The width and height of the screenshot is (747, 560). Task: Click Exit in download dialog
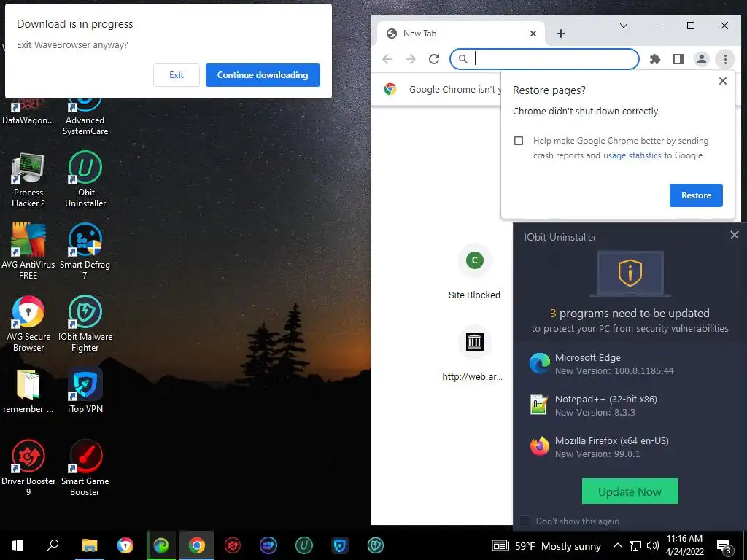click(x=177, y=75)
